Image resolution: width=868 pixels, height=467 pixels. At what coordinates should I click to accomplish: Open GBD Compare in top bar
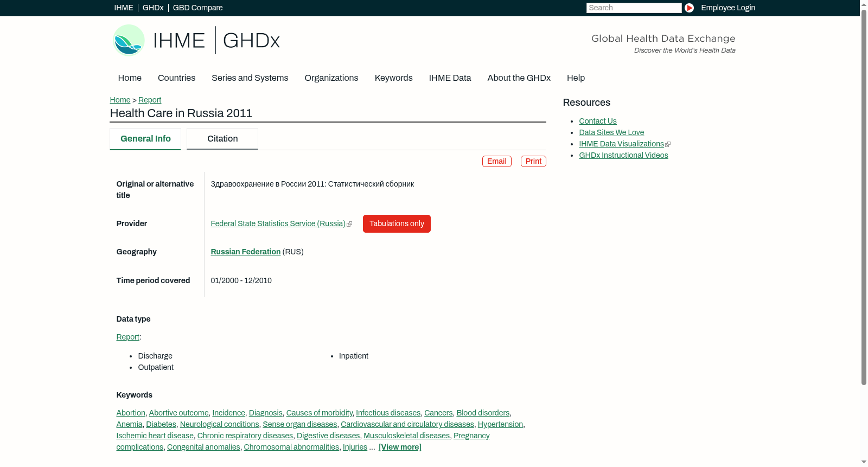click(x=198, y=8)
